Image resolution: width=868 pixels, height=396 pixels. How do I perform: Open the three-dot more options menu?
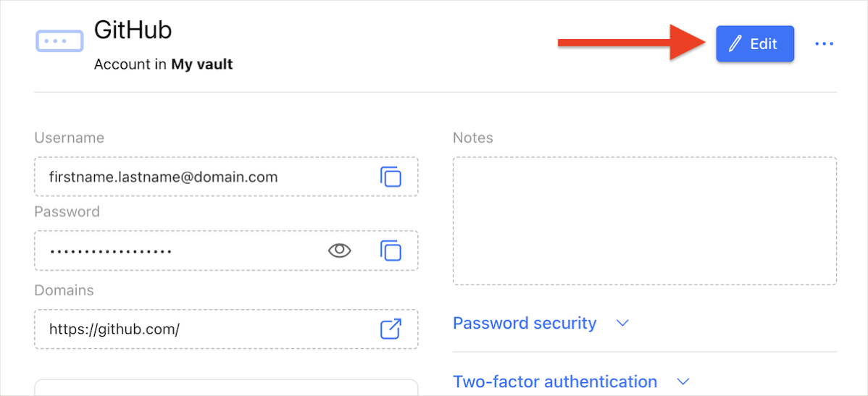[825, 43]
